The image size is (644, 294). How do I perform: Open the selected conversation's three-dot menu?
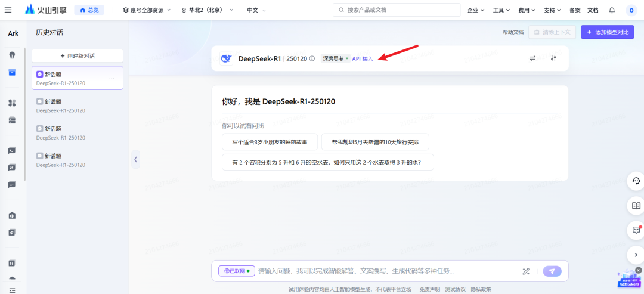pos(112,78)
